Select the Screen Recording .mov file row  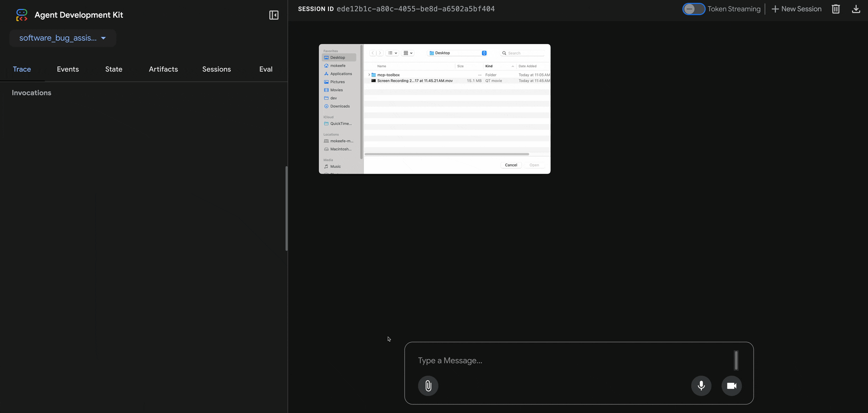458,81
